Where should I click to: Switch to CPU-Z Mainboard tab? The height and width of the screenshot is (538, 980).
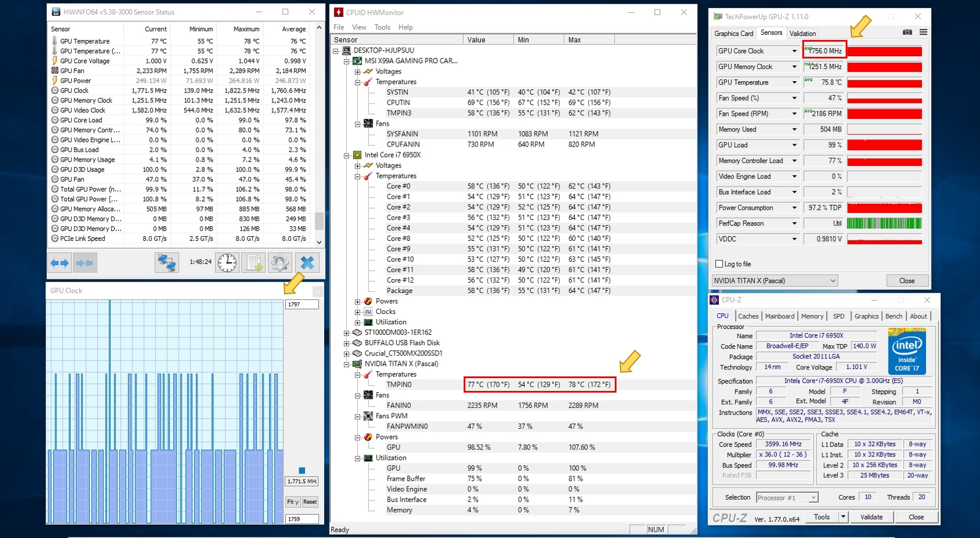[x=780, y=316]
